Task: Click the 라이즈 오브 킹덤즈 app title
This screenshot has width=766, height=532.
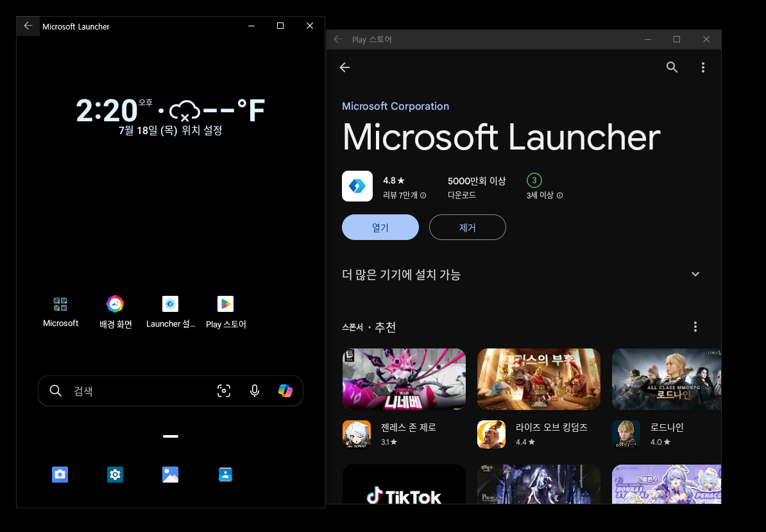Action: click(552, 427)
